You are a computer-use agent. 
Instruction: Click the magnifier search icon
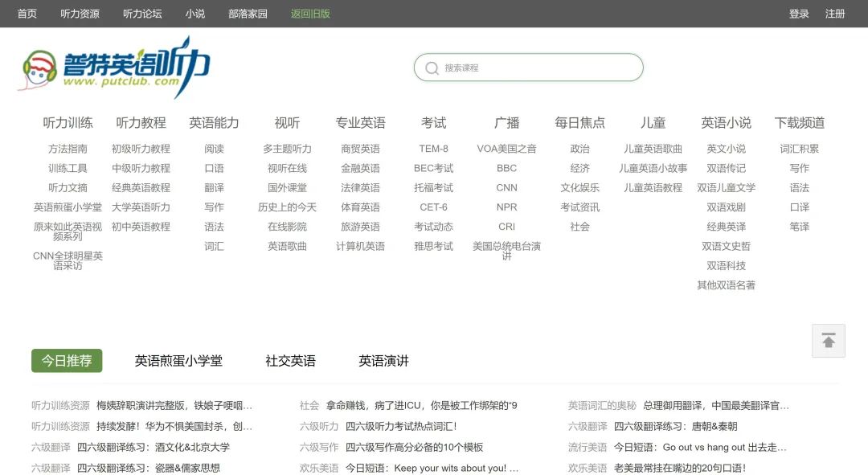pyautogui.click(x=432, y=68)
